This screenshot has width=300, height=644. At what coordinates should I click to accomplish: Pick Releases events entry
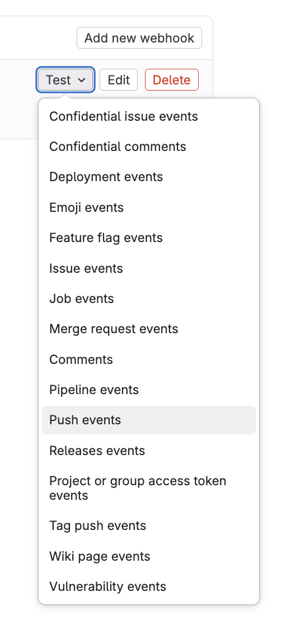149,451
